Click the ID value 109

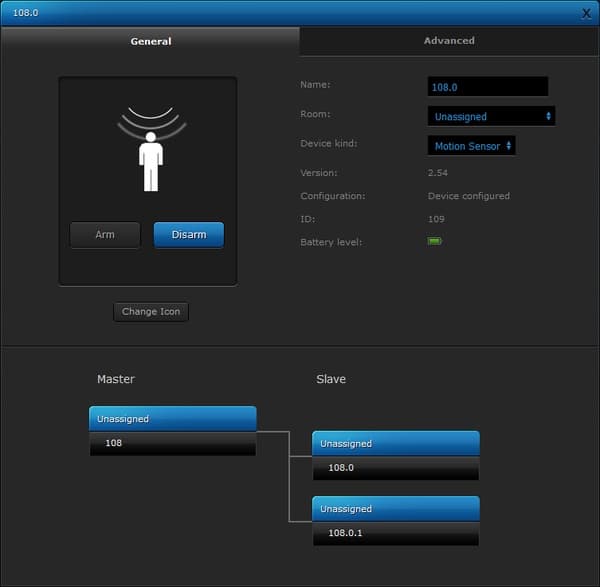[x=436, y=219]
